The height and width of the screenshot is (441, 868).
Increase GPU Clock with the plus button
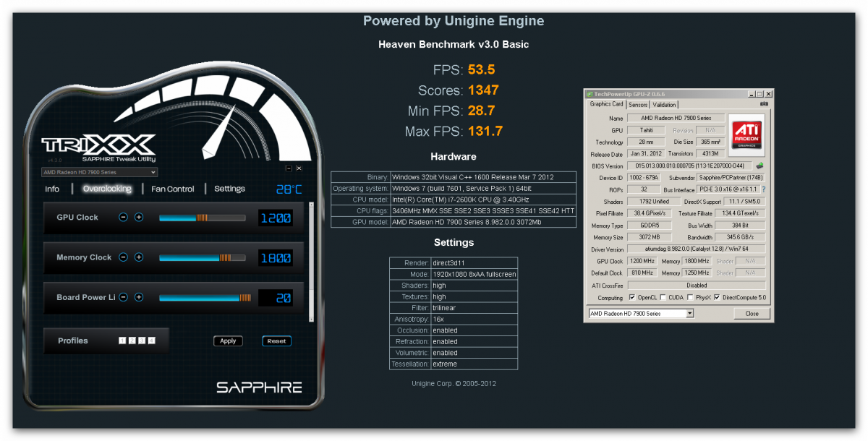(x=139, y=218)
